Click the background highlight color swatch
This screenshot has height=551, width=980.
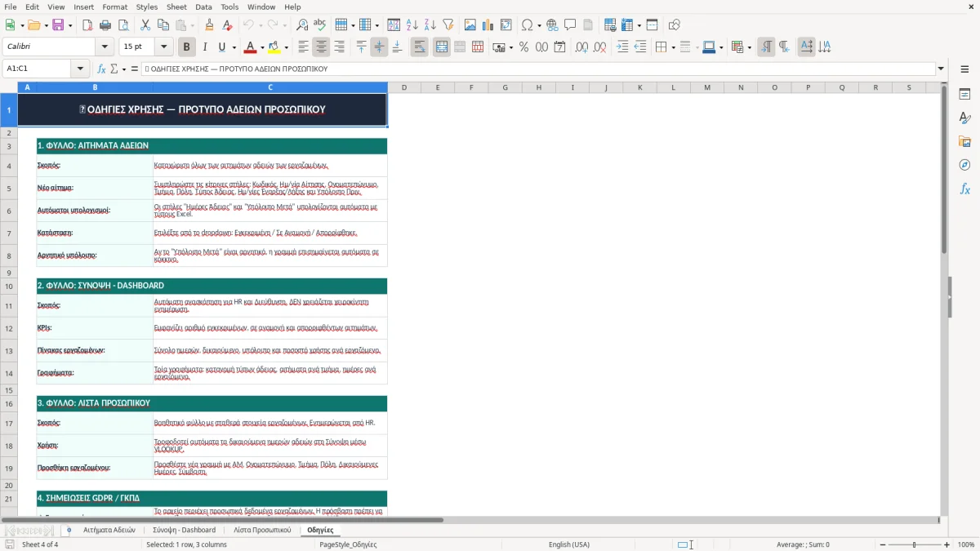point(274,47)
